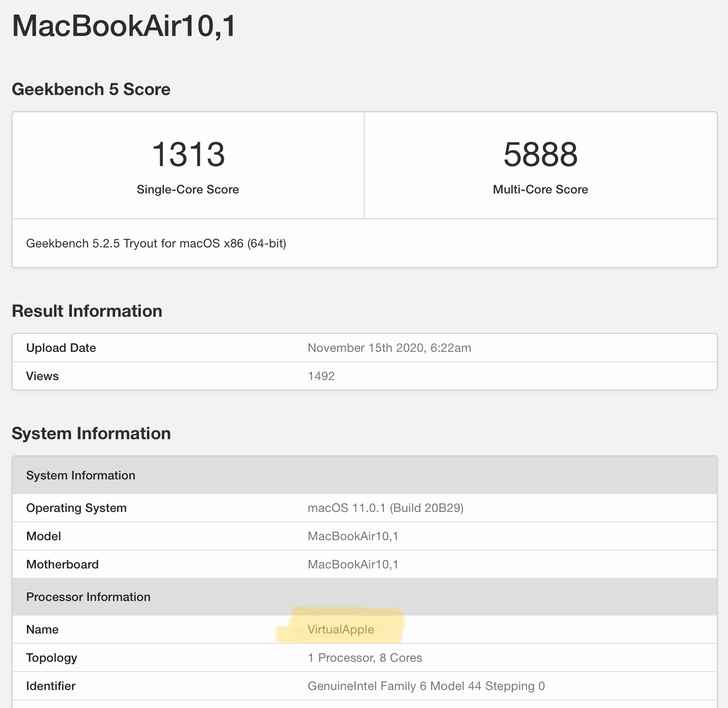This screenshot has height=708, width=728.
Task: Click the Processor Information table header
Action: 365,597
